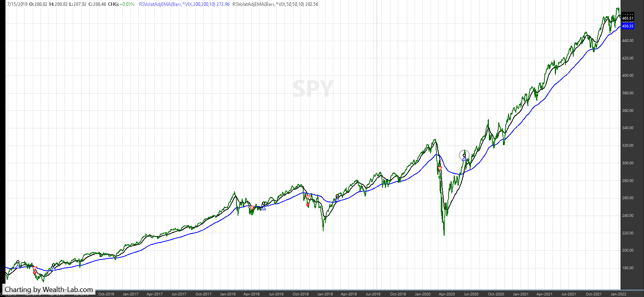
Task: Click the red sell triangle at March 2020 crash
Action: [440, 169]
